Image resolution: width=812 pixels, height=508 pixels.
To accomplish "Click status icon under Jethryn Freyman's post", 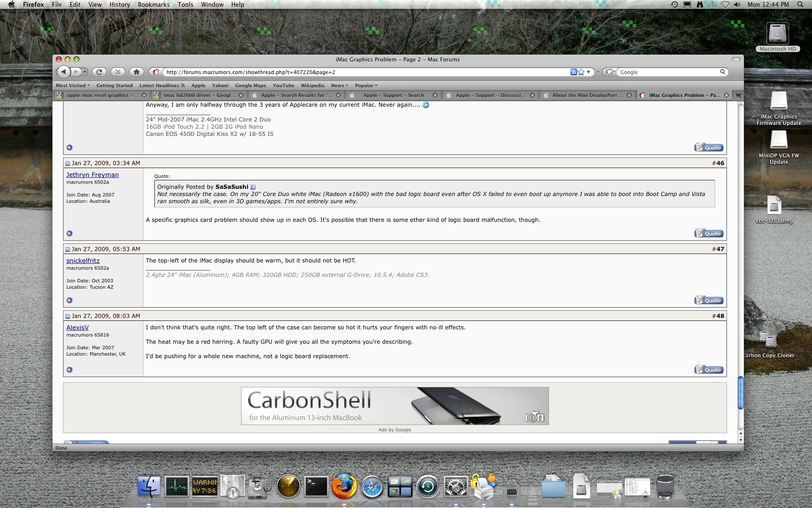I will point(70,233).
